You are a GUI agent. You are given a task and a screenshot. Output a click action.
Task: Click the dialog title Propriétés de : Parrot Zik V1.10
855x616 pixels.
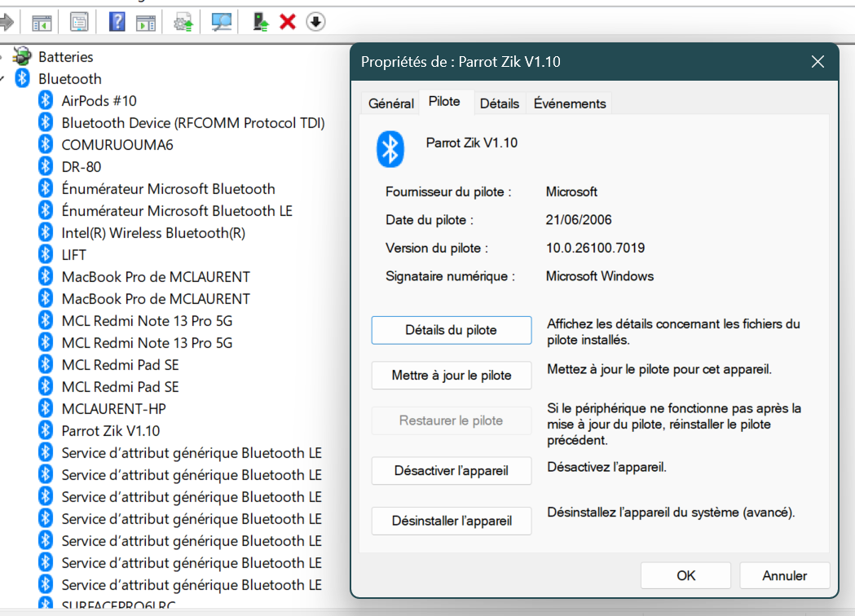coord(461,62)
